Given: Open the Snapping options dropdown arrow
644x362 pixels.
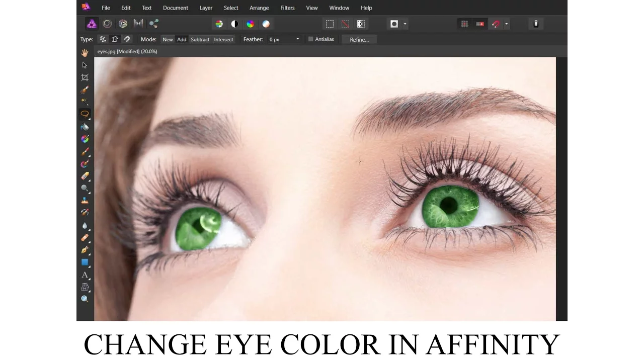Looking at the screenshot, I should 506,24.
